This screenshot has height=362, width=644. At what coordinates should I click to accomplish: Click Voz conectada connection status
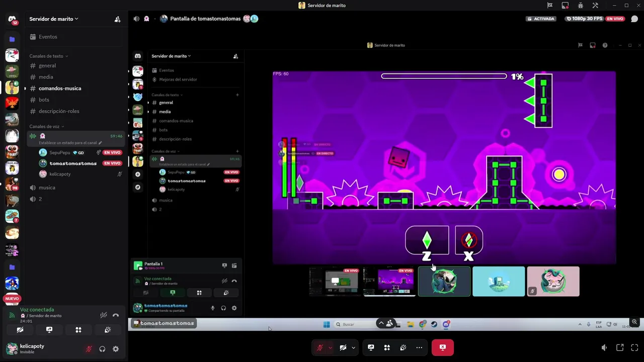pos(37,310)
